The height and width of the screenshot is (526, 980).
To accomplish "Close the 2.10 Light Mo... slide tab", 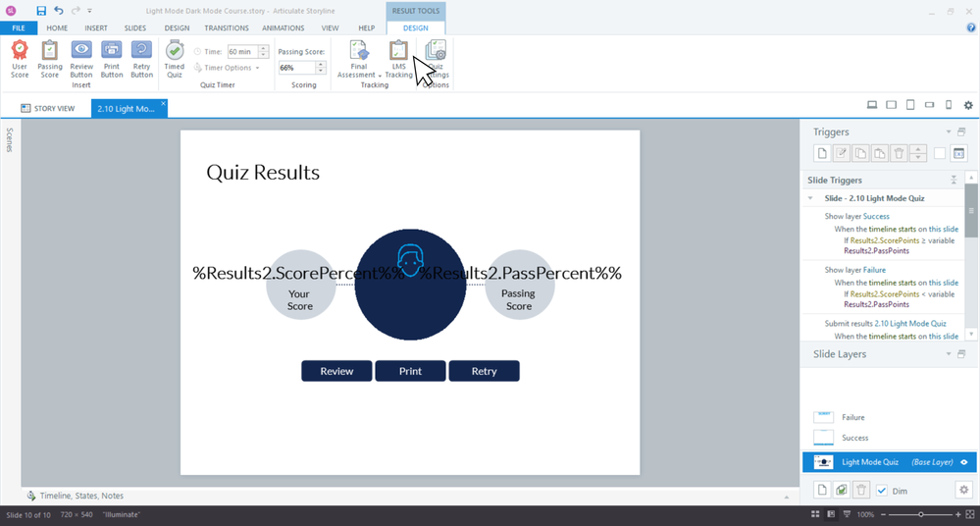I will tap(163, 104).
